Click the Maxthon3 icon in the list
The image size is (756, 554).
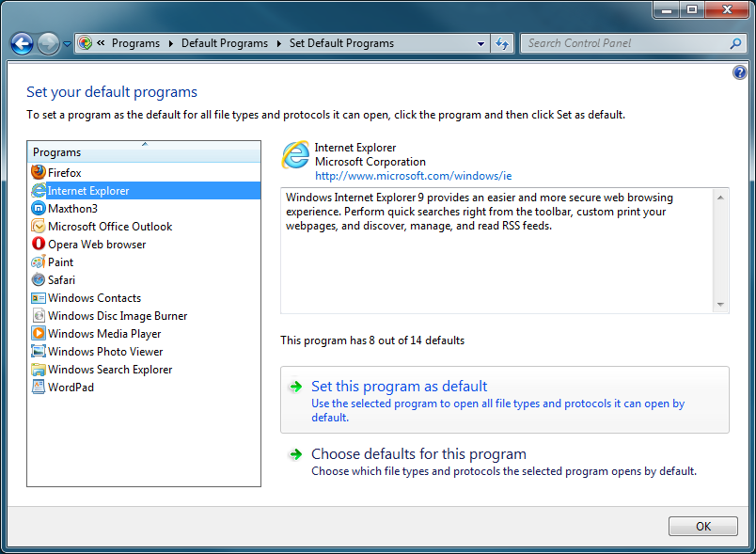(39, 208)
